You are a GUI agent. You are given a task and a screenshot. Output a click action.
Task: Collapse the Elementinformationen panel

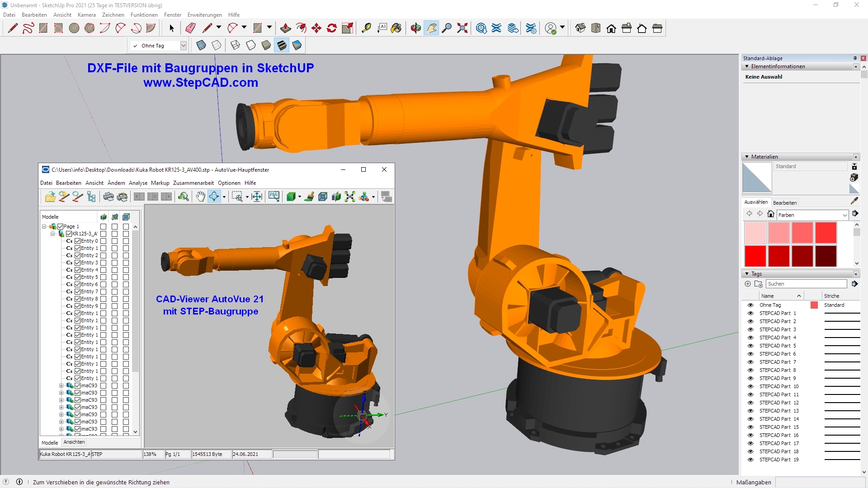pyautogui.click(x=747, y=66)
